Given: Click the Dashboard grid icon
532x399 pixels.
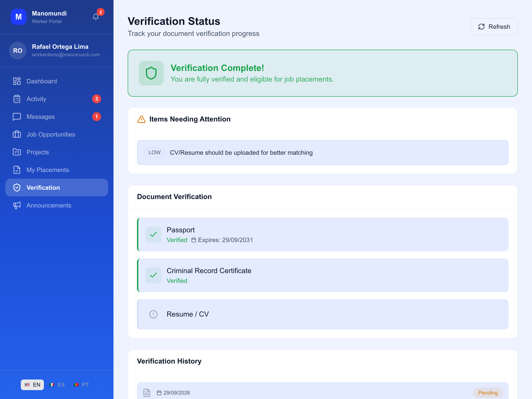Looking at the screenshot, I should (x=17, y=81).
